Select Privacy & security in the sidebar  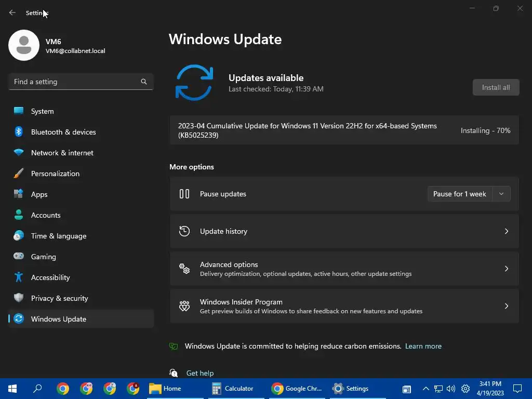pos(81,298)
